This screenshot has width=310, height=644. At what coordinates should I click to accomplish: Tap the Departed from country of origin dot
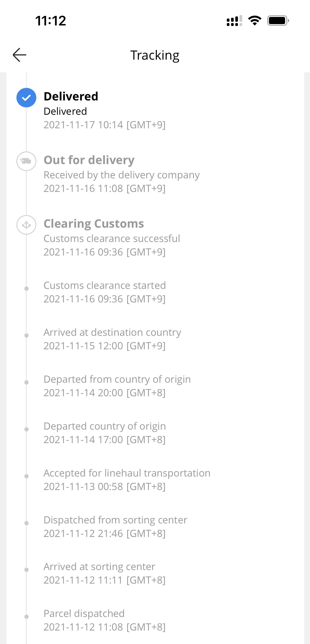pyautogui.click(x=26, y=382)
